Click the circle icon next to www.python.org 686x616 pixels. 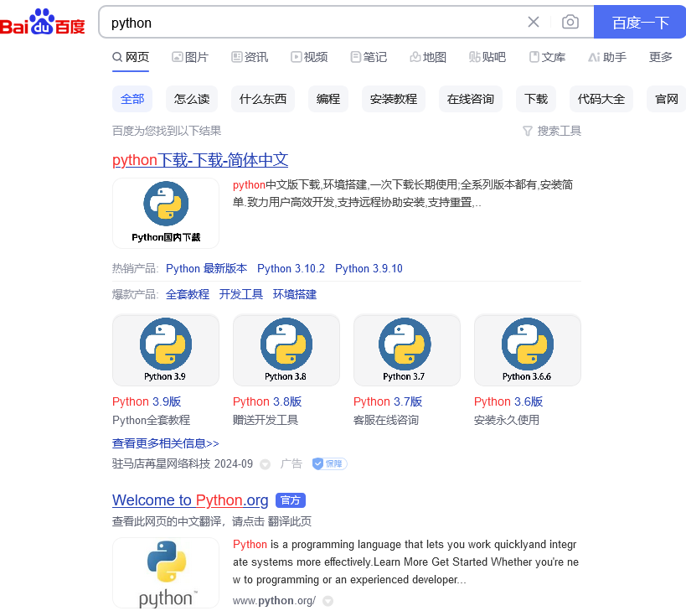point(327,601)
